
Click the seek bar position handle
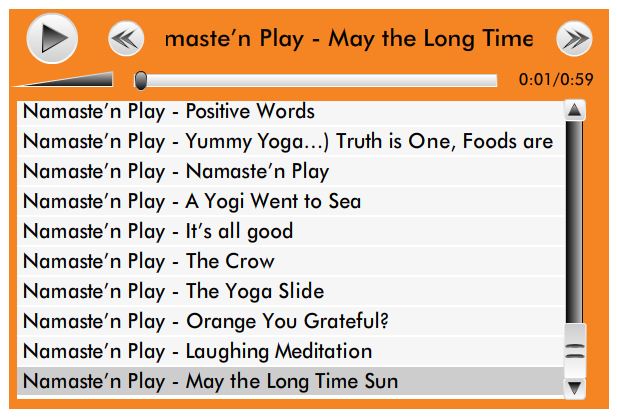141,80
